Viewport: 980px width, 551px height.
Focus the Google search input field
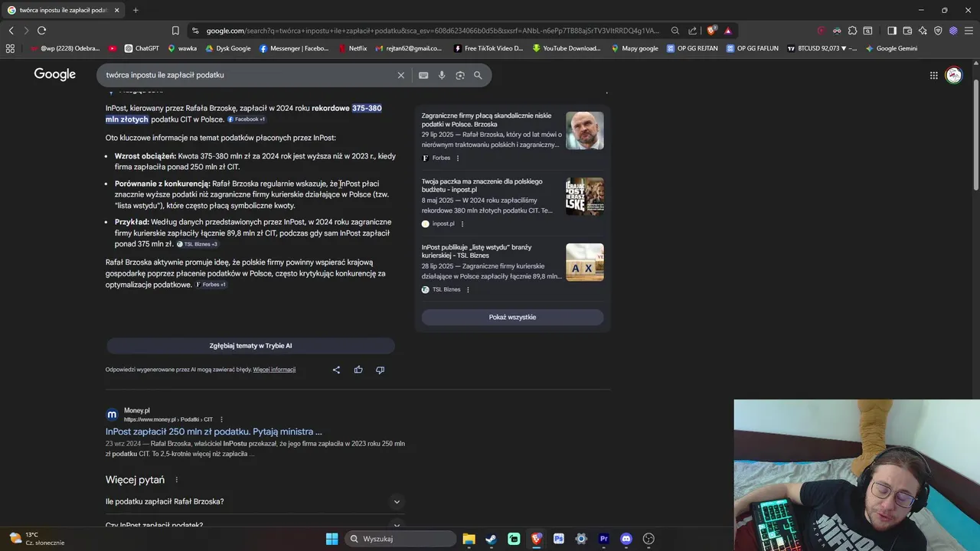click(x=249, y=75)
